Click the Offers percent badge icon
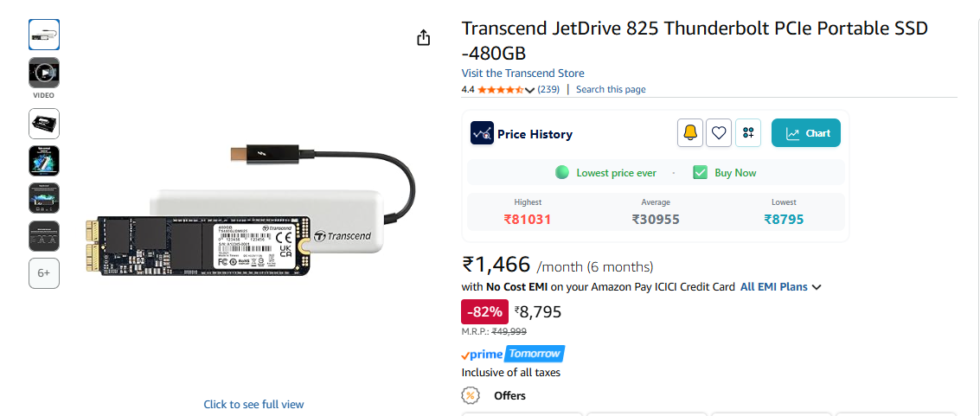This screenshot has width=980, height=416. point(471,395)
